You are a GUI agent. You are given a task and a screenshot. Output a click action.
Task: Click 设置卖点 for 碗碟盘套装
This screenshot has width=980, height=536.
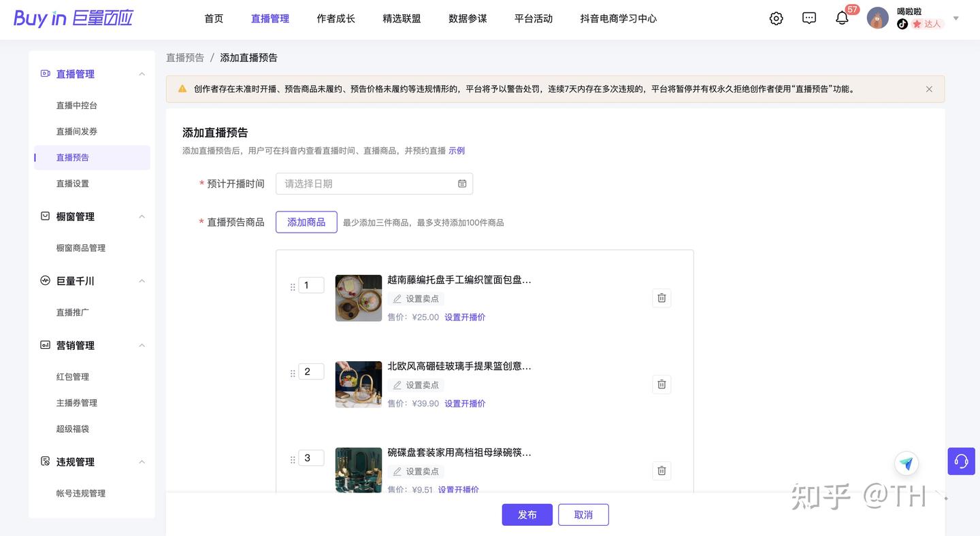pyautogui.click(x=416, y=471)
